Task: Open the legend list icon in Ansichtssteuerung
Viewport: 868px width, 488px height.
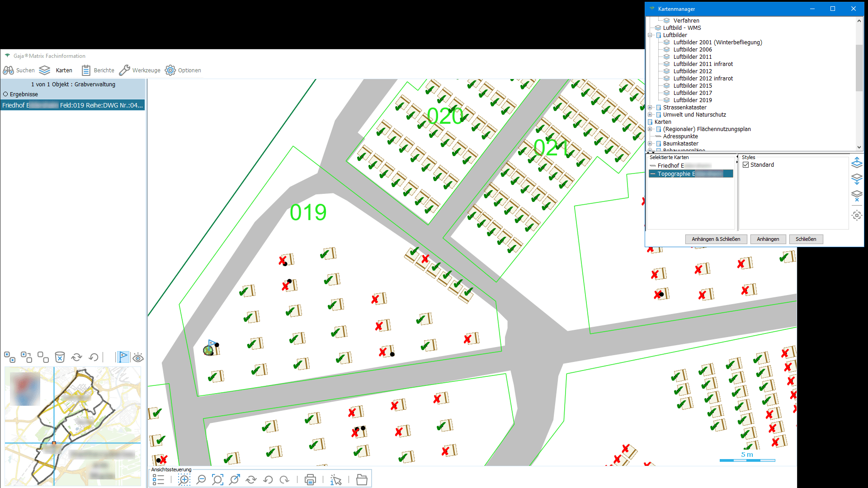Action: (x=158, y=480)
